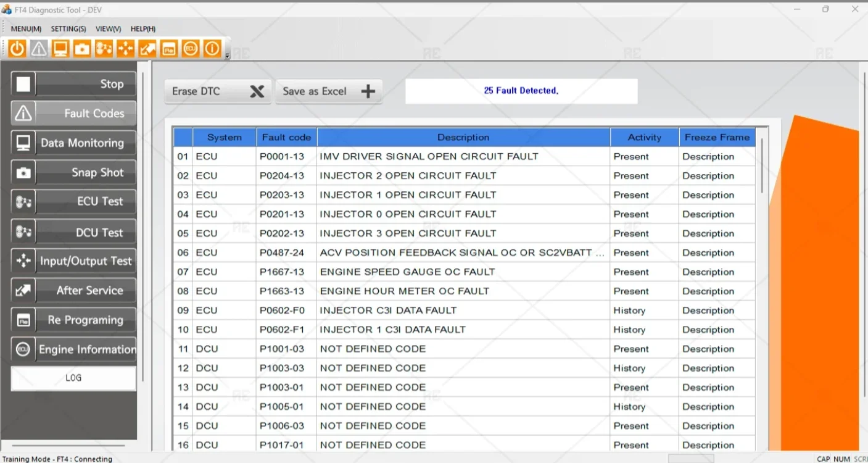Select Re Programing in the sidebar

(x=73, y=320)
